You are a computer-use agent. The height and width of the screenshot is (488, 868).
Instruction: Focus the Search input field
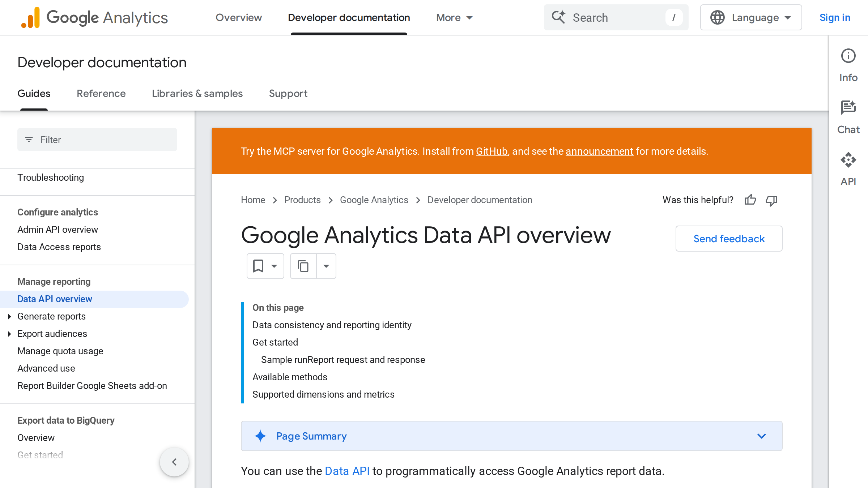616,17
